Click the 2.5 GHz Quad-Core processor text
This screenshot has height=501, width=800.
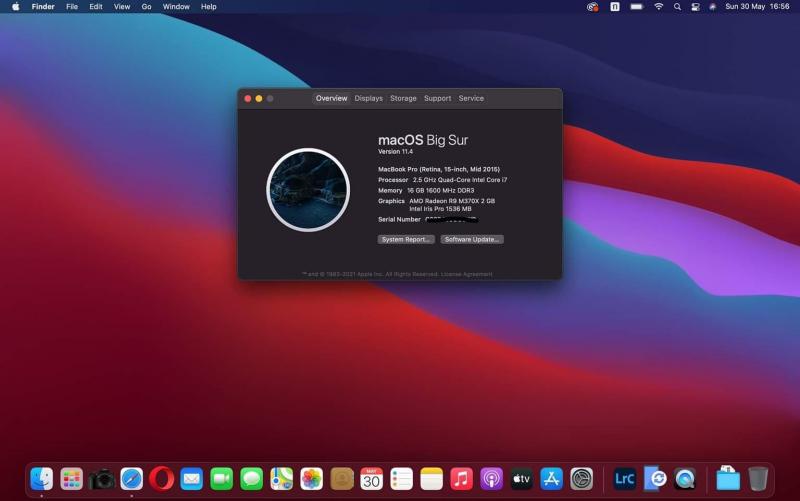[460, 180]
